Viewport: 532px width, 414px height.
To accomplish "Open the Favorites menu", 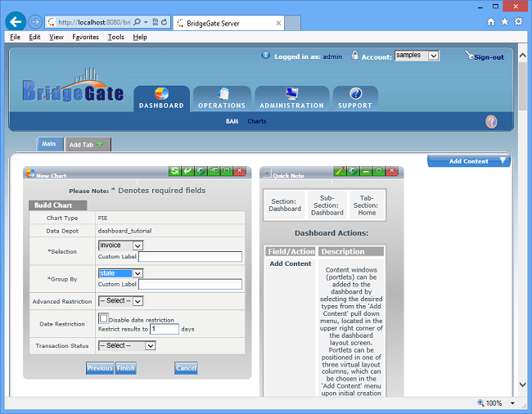I will click(85, 37).
